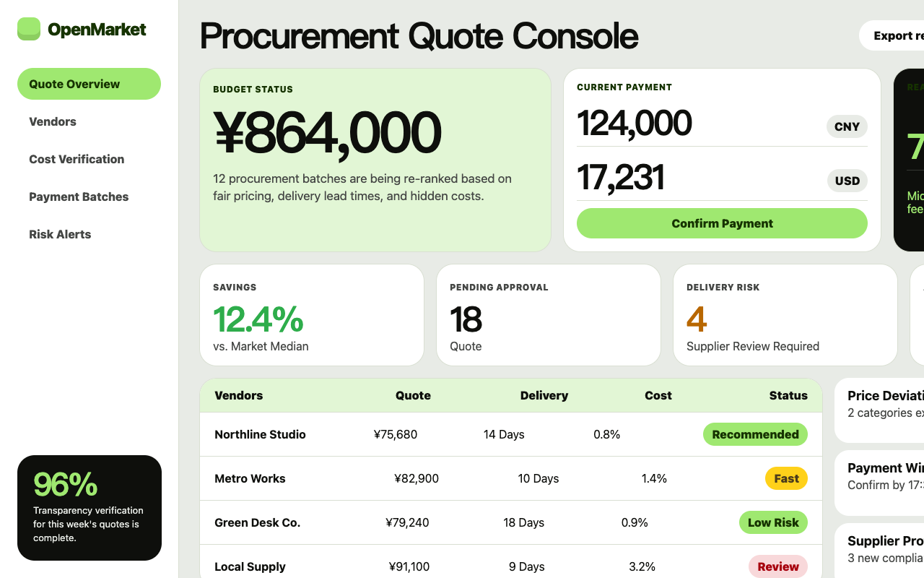
Task: Click the vs. Market Median label
Action: pos(261,346)
